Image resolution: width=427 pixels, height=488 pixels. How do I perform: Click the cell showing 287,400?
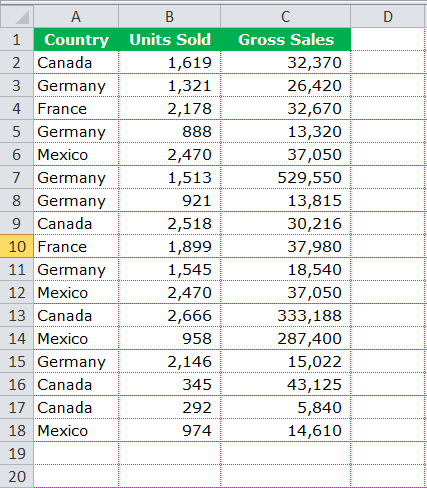pos(286,338)
